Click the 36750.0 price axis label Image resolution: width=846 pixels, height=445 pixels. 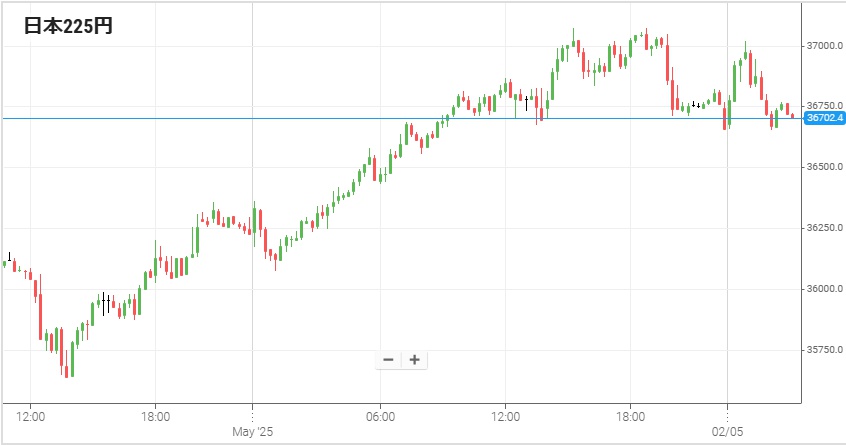click(824, 105)
